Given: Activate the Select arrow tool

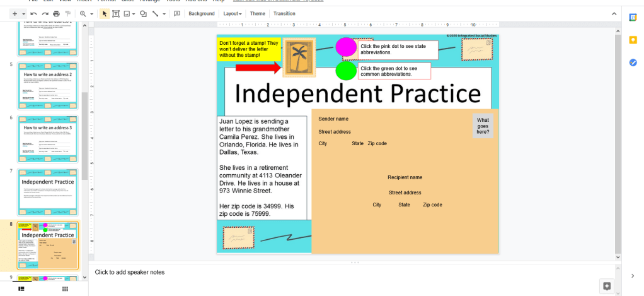Looking at the screenshot, I should coord(105,13).
